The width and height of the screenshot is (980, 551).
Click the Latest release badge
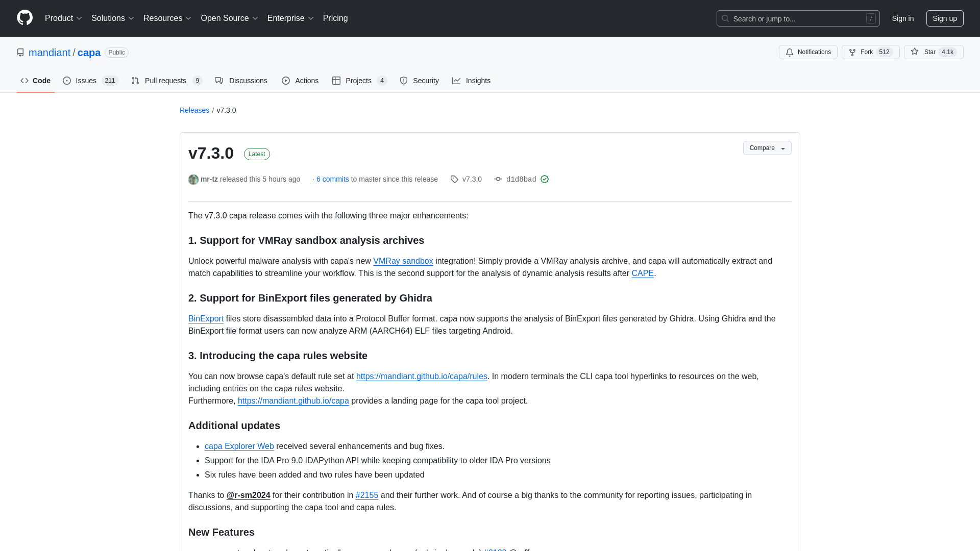(257, 154)
